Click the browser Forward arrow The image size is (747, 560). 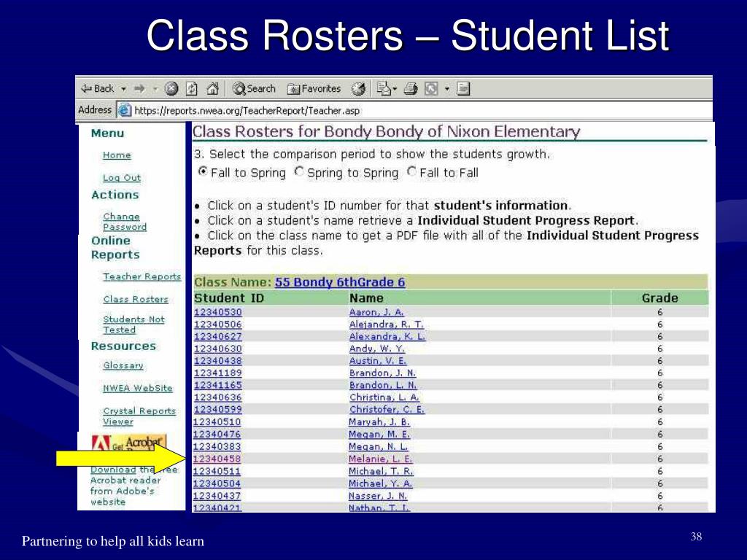139,88
